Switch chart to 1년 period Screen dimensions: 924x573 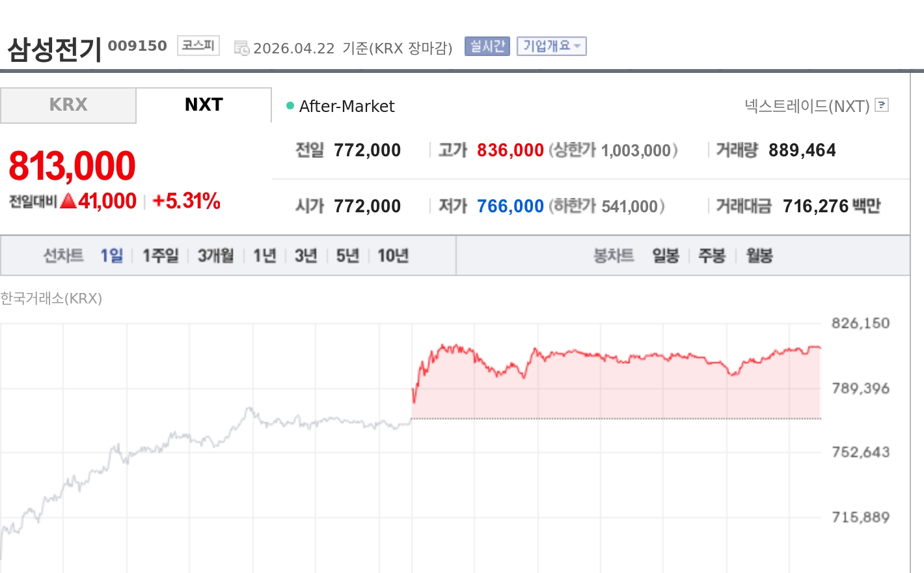point(264,255)
